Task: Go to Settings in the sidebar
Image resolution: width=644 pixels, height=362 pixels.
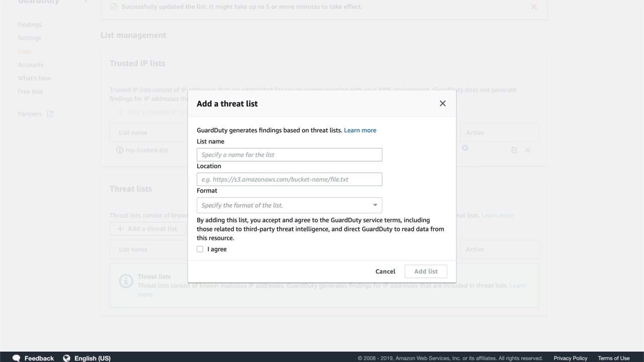Action: click(x=30, y=38)
